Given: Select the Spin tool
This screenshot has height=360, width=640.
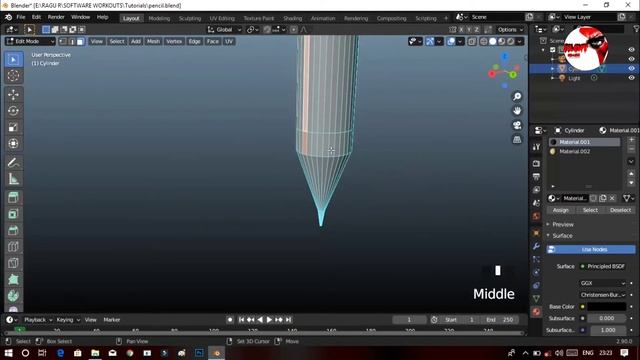Looking at the screenshot, I should (x=13, y=296).
